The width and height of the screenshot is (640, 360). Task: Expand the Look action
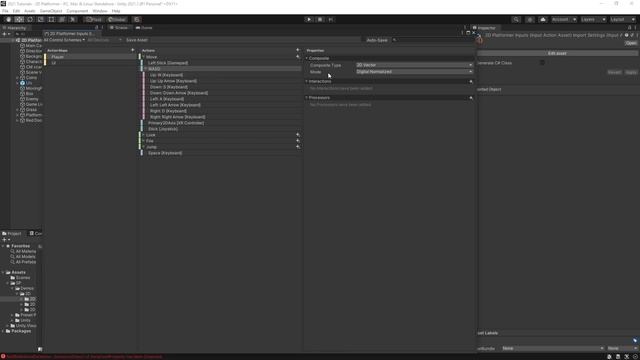tap(144, 135)
